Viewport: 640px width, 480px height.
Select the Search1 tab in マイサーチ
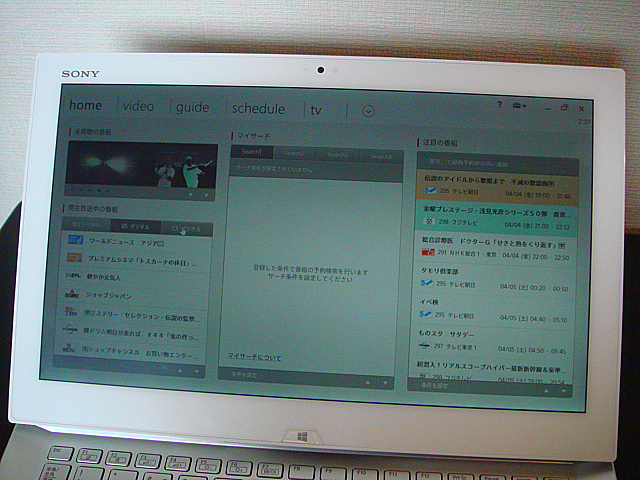251,152
